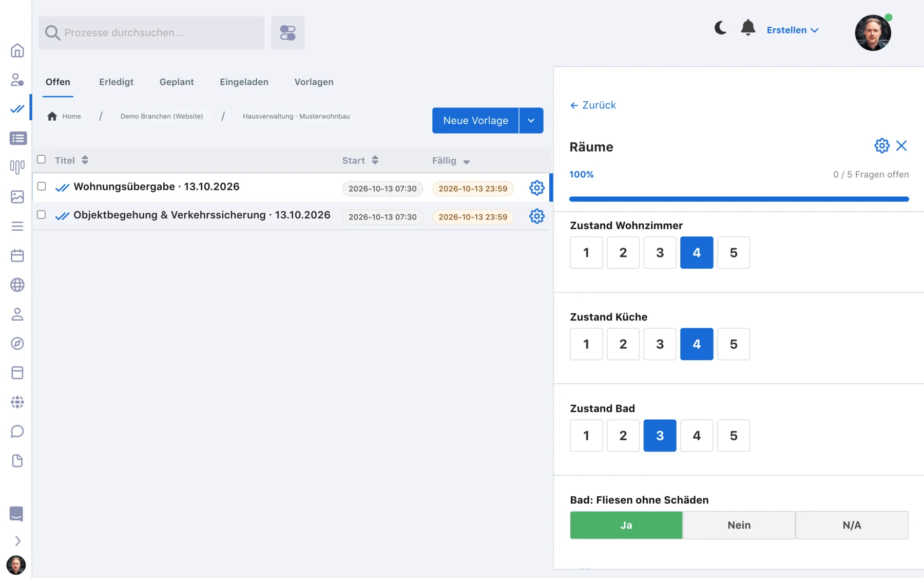Tick the select-all checkbox in table header

(41, 159)
